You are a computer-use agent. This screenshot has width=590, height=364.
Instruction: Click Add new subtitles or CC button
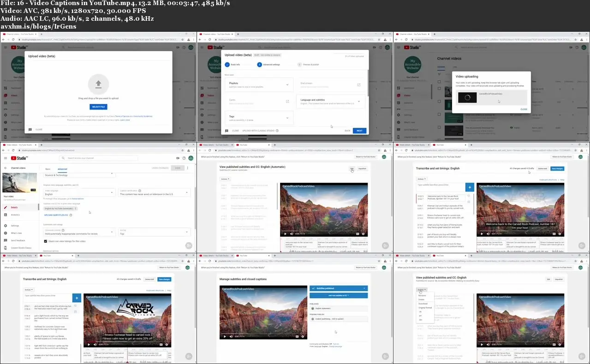[x=338, y=295]
